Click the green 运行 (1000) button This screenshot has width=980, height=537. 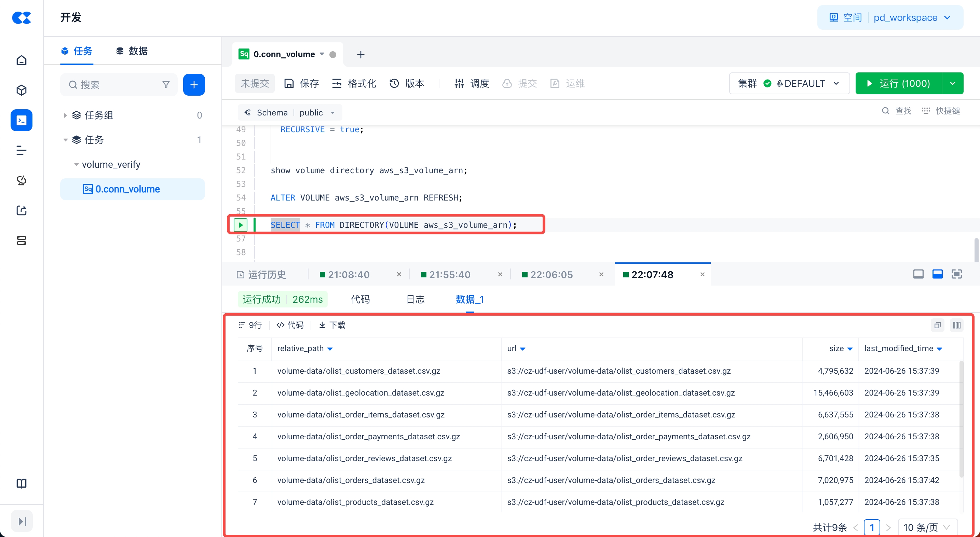coord(898,83)
